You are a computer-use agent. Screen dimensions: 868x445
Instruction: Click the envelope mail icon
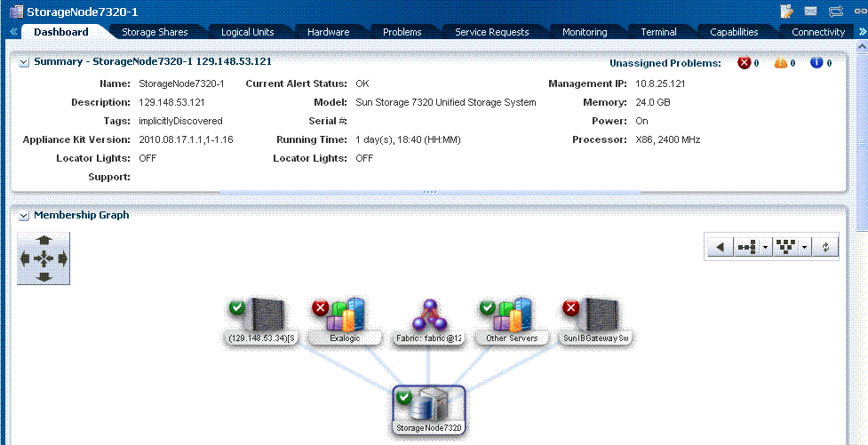[x=810, y=12]
